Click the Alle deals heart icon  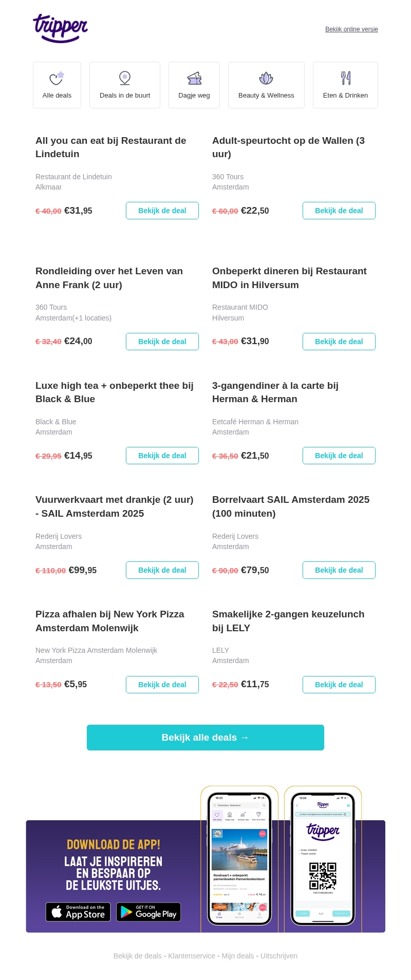[57, 78]
